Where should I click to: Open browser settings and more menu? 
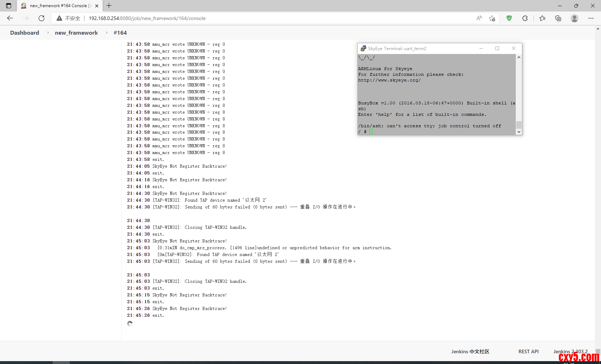[591, 18]
